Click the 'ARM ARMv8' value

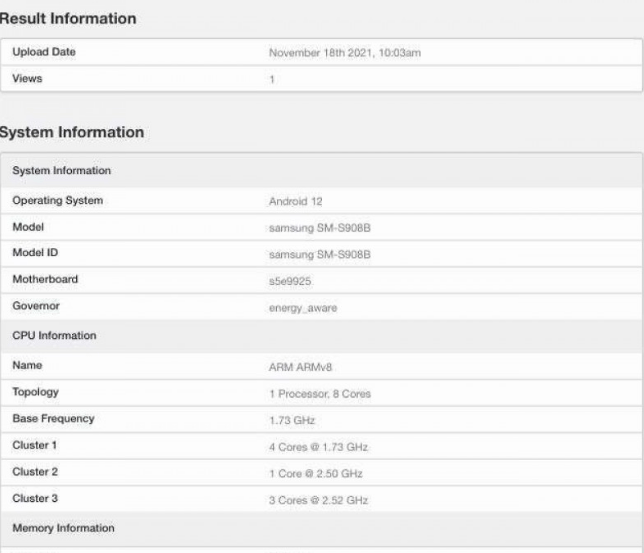coord(300,367)
